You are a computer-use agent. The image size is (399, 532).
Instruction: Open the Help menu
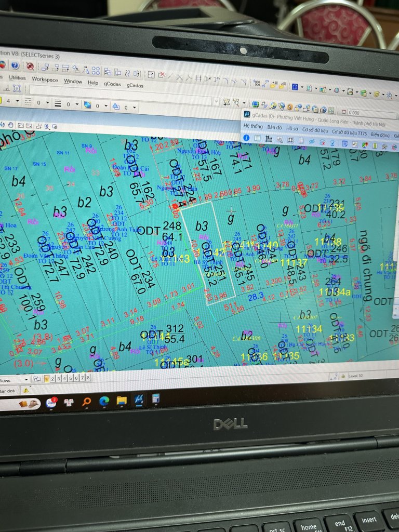tap(92, 83)
